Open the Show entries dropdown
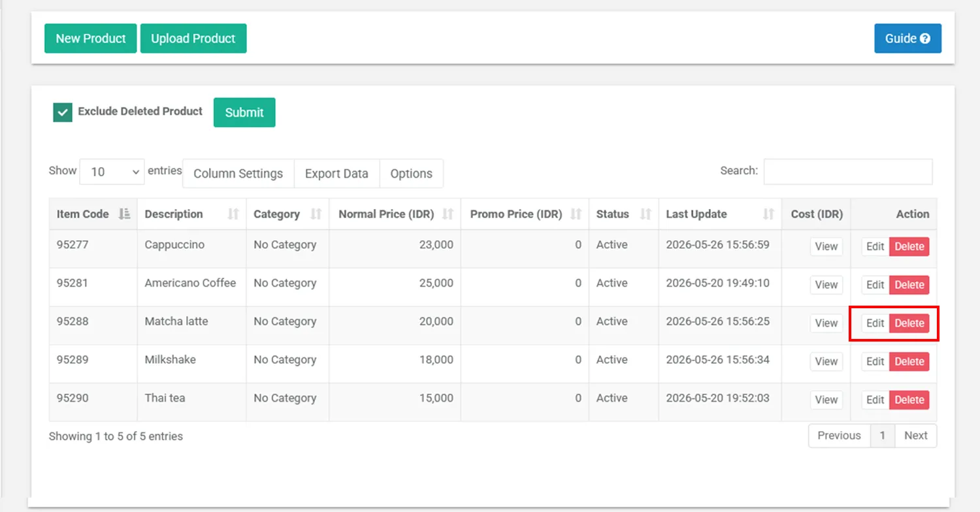 112,172
